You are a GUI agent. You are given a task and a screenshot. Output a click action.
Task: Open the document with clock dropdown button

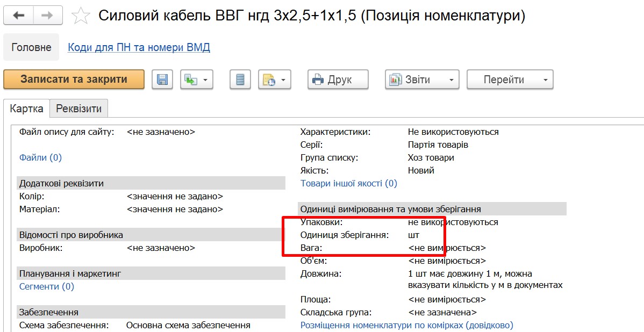(x=274, y=79)
